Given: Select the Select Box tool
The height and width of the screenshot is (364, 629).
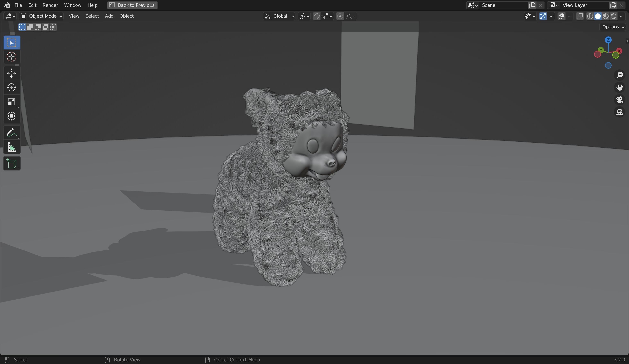Looking at the screenshot, I should (x=12, y=43).
